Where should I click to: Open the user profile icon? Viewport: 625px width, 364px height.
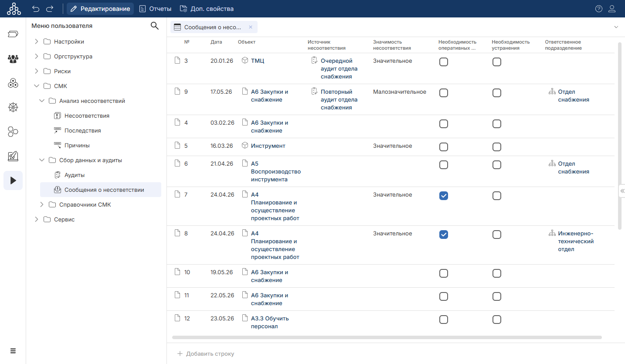[x=612, y=9]
